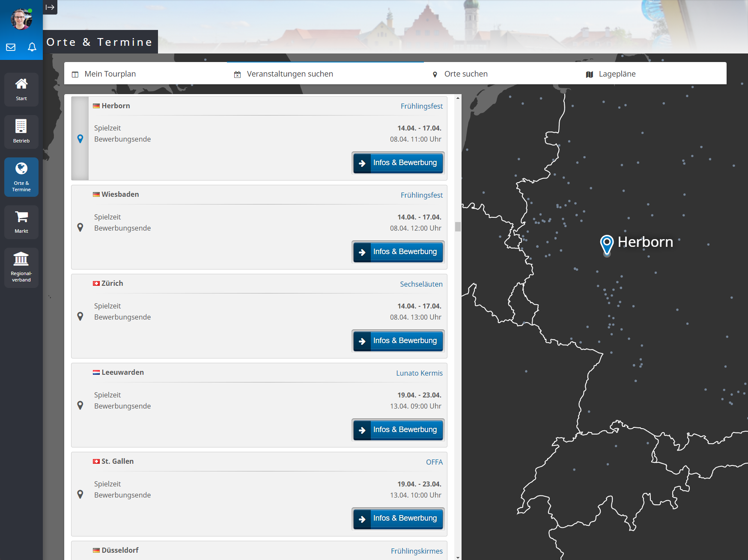The width and height of the screenshot is (748, 560).
Task: Open the Markt shopping cart
Action: click(x=21, y=222)
